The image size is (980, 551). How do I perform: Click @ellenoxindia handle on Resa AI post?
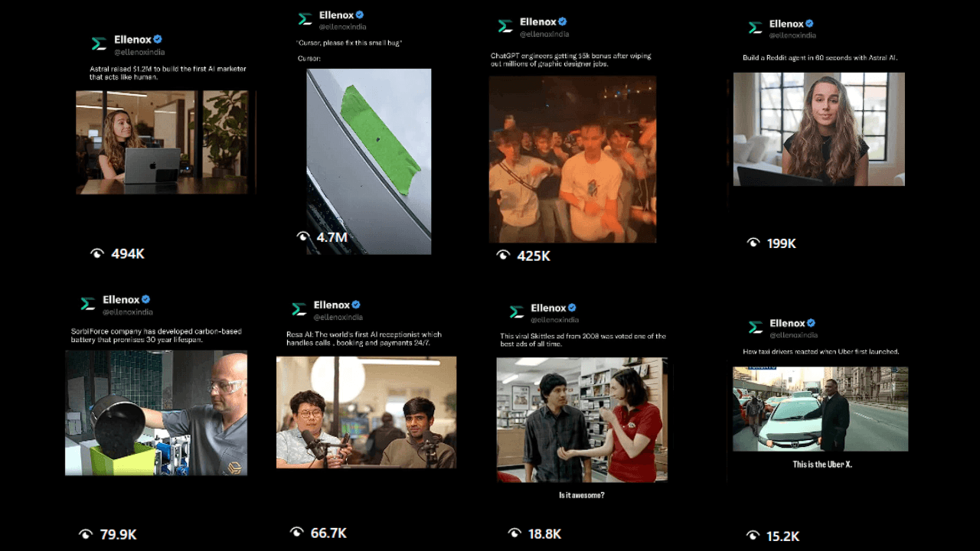pyautogui.click(x=338, y=317)
